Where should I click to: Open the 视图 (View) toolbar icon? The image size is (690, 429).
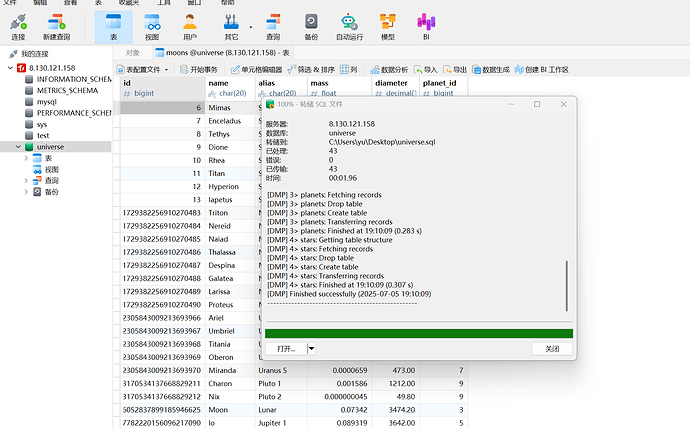pos(152,27)
